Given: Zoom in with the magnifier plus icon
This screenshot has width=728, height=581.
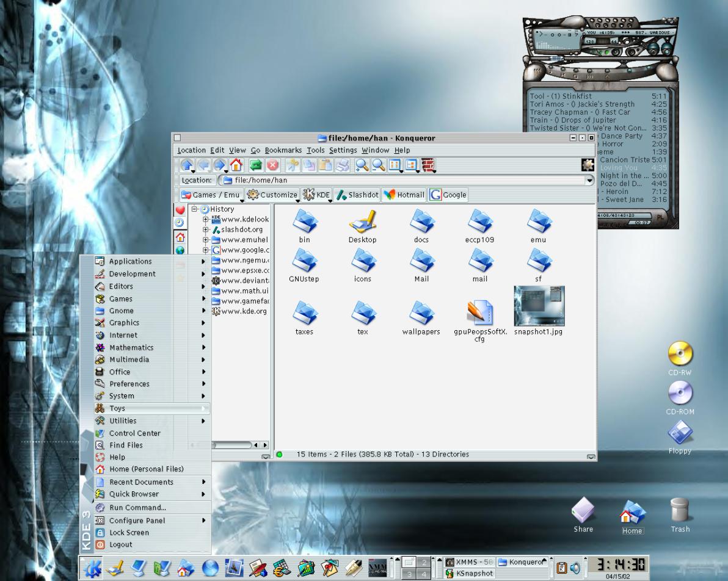Looking at the screenshot, I should tap(362, 165).
